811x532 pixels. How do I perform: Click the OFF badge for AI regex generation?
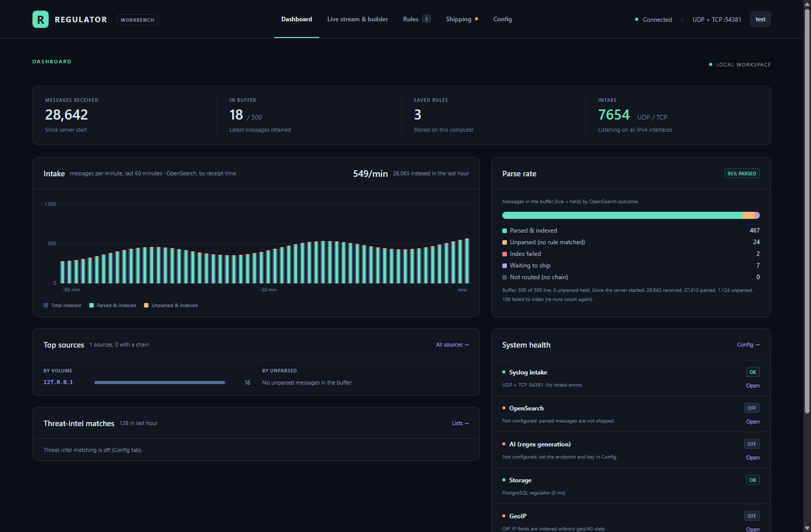[x=752, y=444]
